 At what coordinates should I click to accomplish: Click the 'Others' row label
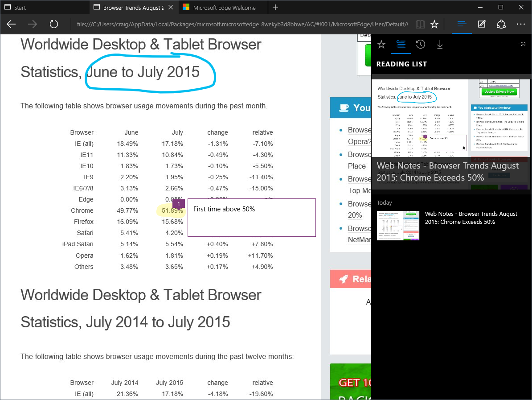point(84,267)
